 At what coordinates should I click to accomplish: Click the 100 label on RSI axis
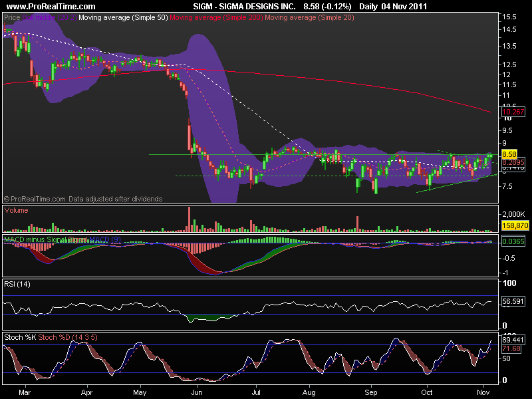509,283
